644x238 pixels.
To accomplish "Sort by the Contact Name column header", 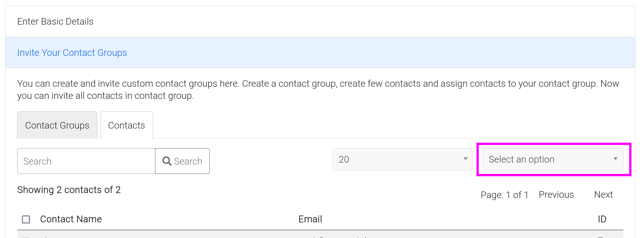I will (x=71, y=219).
